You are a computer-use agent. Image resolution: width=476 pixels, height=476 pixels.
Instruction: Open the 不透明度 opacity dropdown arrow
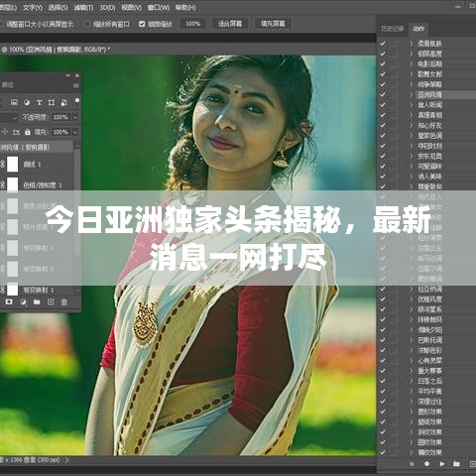[x=75, y=117]
